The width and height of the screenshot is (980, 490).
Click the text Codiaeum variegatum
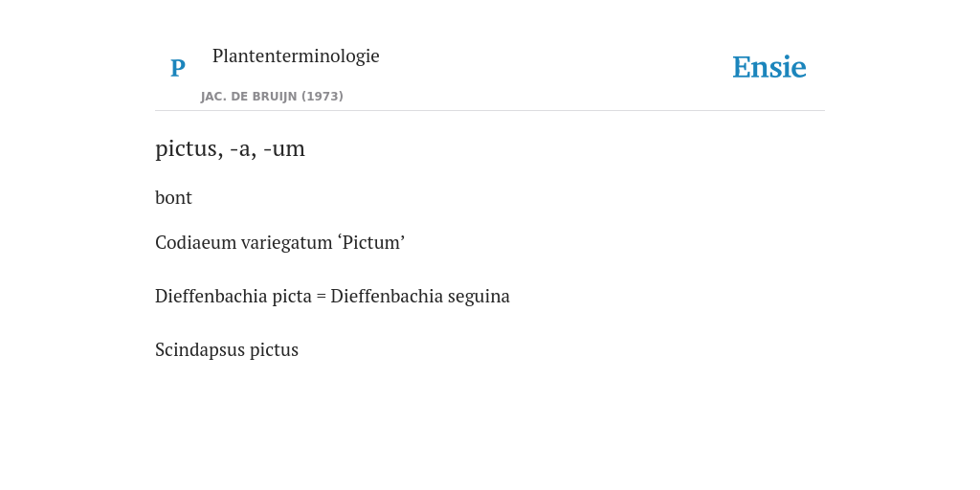pyautogui.click(x=244, y=242)
